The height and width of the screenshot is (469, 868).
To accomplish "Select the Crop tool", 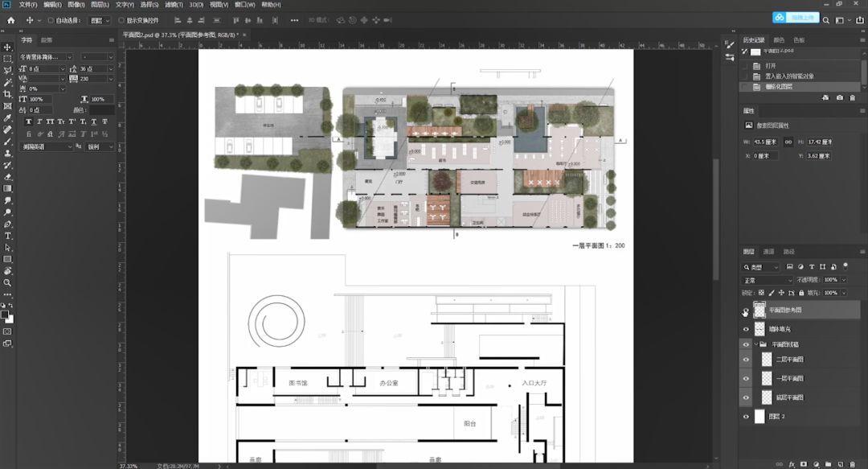I will click(8, 94).
